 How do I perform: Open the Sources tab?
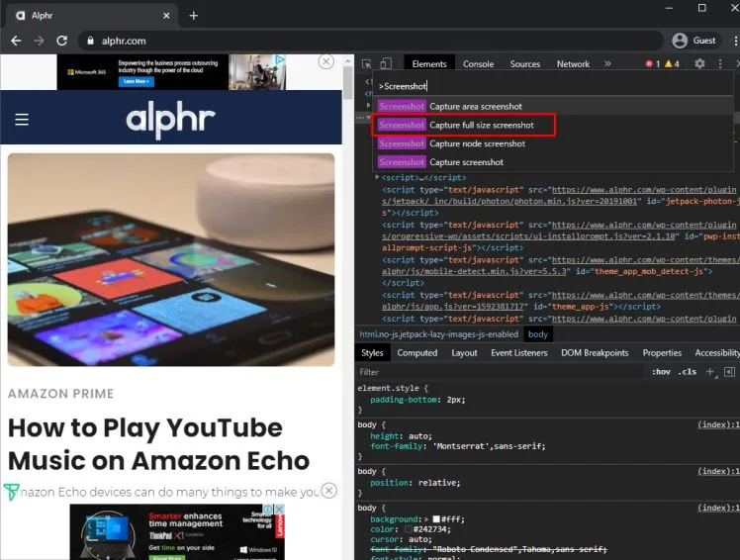(524, 63)
